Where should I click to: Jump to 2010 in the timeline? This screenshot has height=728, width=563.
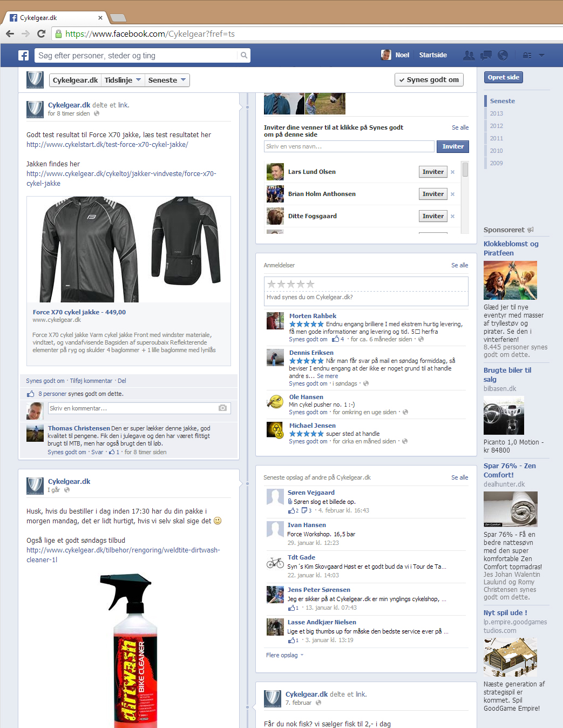(x=497, y=151)
